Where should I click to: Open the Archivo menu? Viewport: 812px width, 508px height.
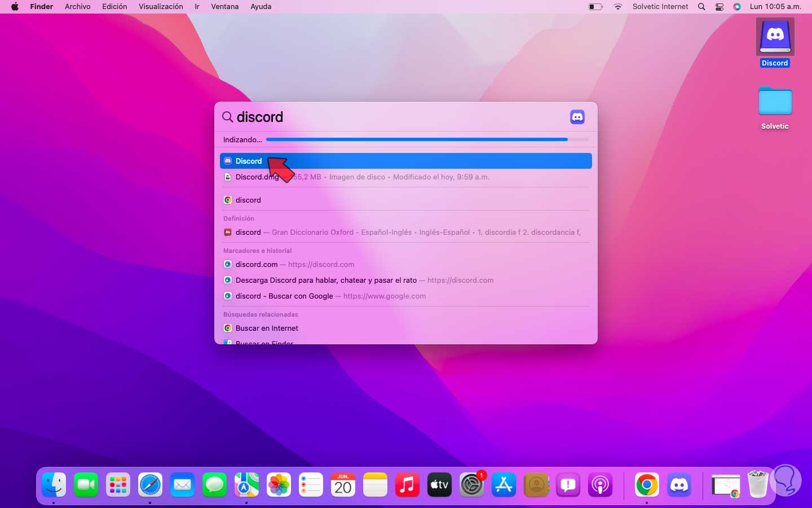(x=78, y=7)
